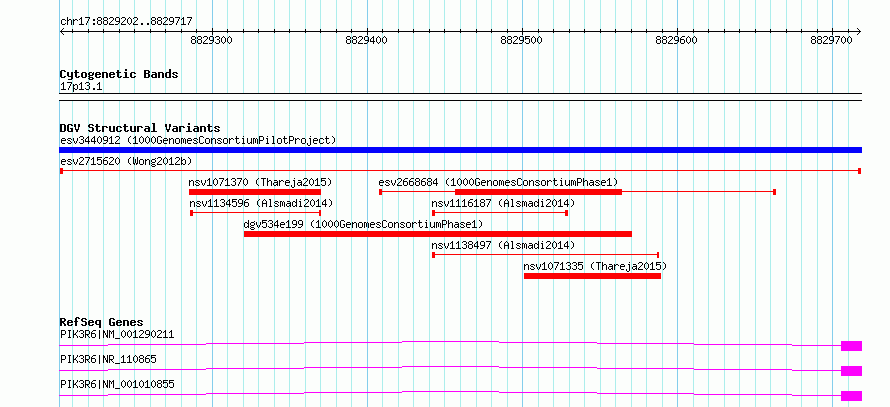Click ruler position 8829600
890x407 pixels.
(677, 40)
